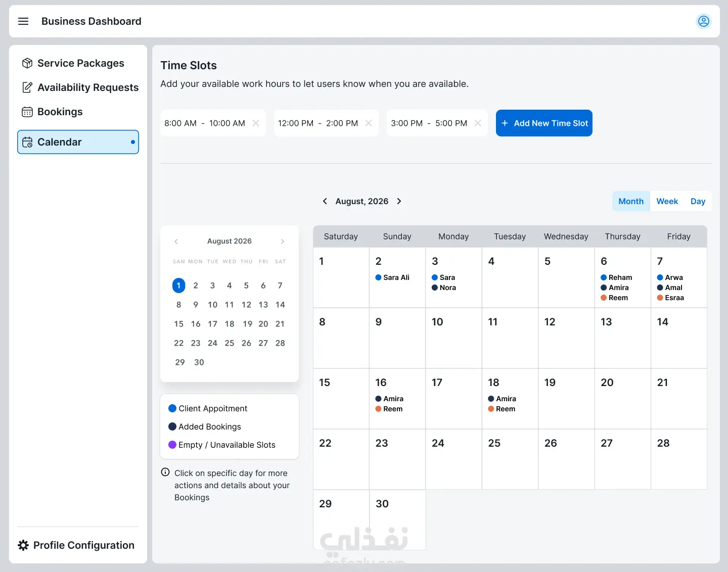The height and width of the screenshot is (572, 728).
Task: Select day 19 in the mini calendar
Action: coord(247,324)
